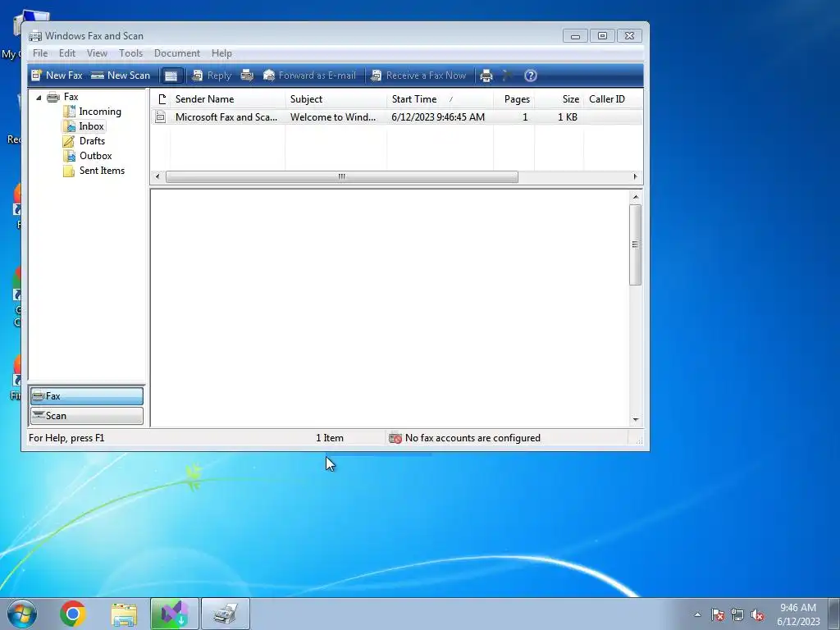Click the Action Center flag icon
Viewport: 840px width, 630px height.
(x=718, y=615)
